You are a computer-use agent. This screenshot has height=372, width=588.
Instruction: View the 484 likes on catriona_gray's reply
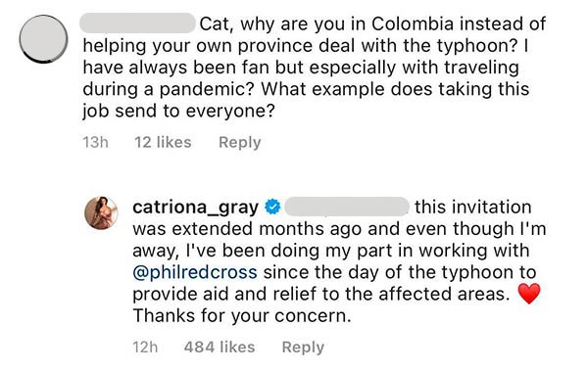tap(220, 348)
